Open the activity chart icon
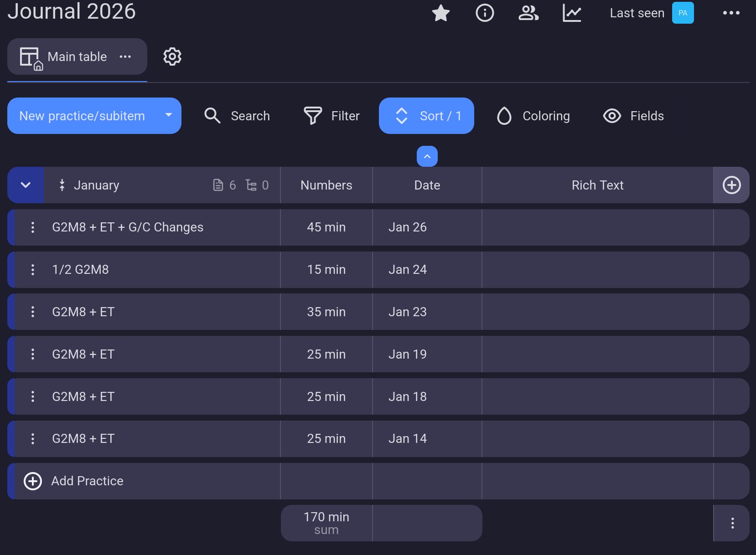756x555 pixels. pyautogui.click(x=571, y=13)
